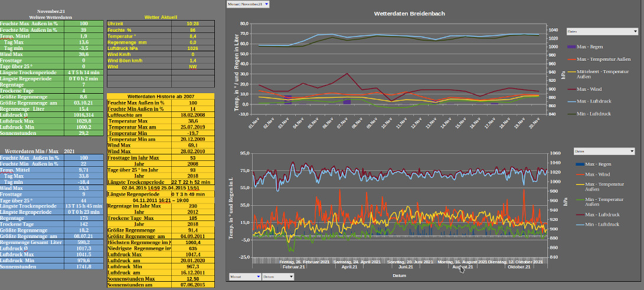Select the green Luftdruck Ø value 1016,314
Image resolution: width=644 pixels, height=290 pixels.
[x=84, y=115]
